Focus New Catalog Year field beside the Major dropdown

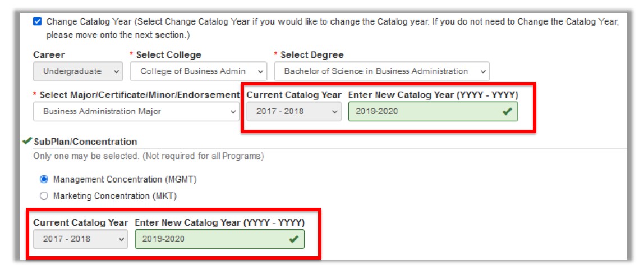pos(424,111)
